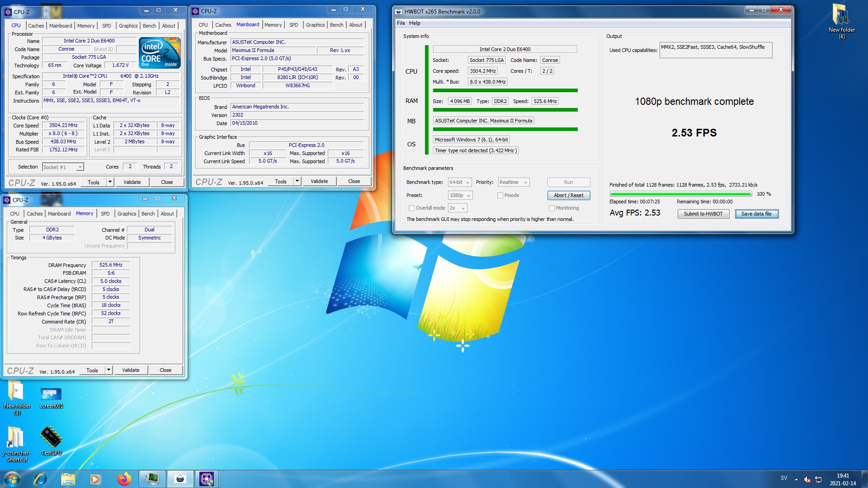Click Close in CPU-Z Mainboard window
The height and width of the screenshot is (488, 868).
[x=354, y=181]
